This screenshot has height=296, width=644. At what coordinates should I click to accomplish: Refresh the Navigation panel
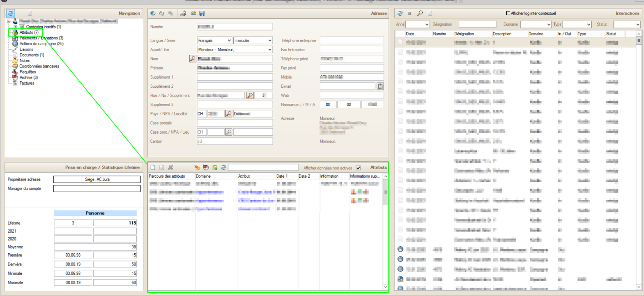[10, 13]
